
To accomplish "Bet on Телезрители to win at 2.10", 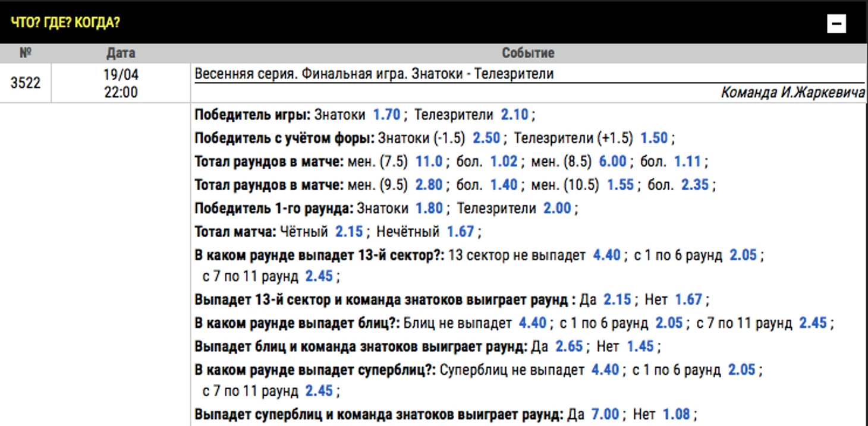I will (x=514, y=115).
